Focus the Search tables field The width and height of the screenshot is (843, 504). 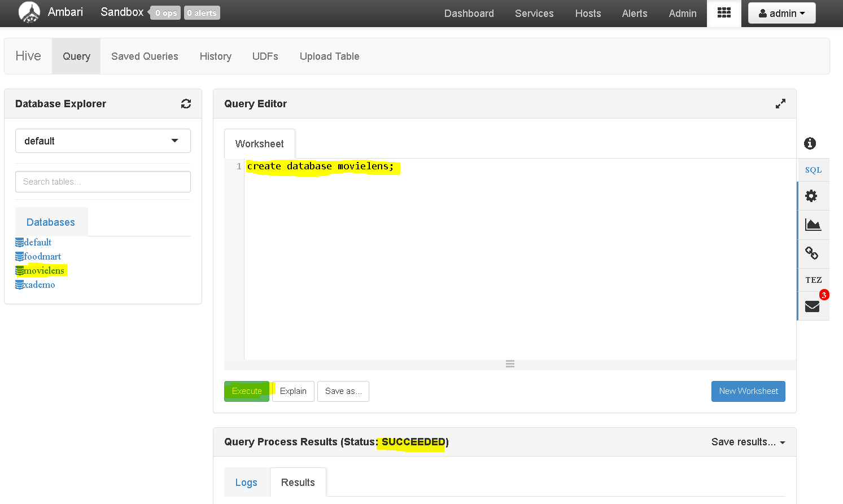tap(103, 182)
